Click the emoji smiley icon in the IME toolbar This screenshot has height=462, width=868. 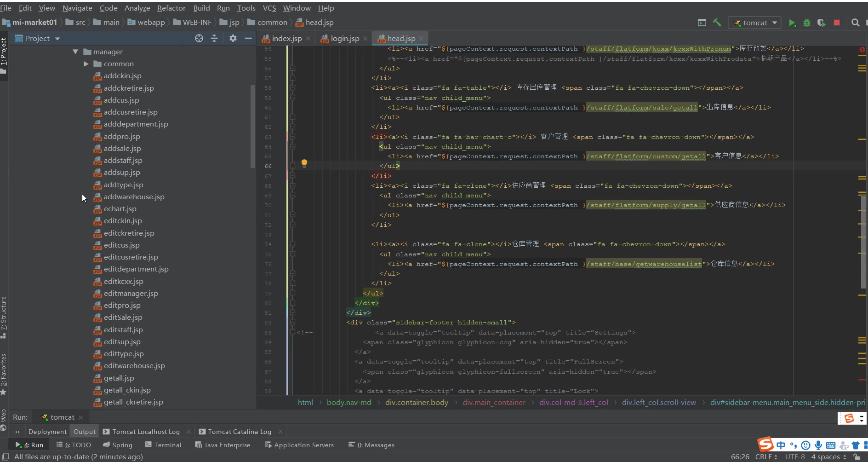(805, 445)
